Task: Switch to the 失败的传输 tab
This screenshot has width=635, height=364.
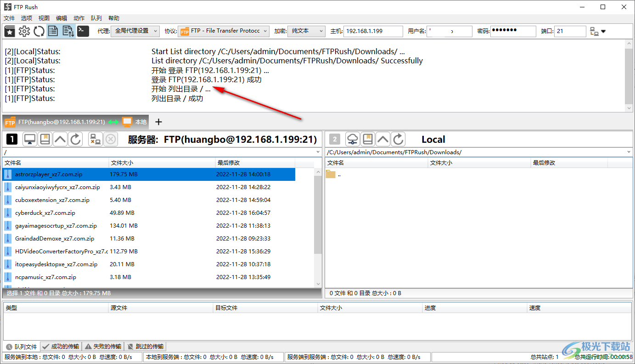Action: [103, 347]
